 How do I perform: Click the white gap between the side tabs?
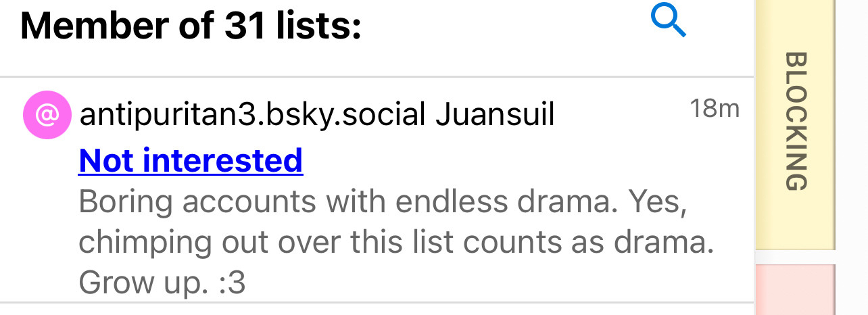pyautogui.click(x=795, y=258)
